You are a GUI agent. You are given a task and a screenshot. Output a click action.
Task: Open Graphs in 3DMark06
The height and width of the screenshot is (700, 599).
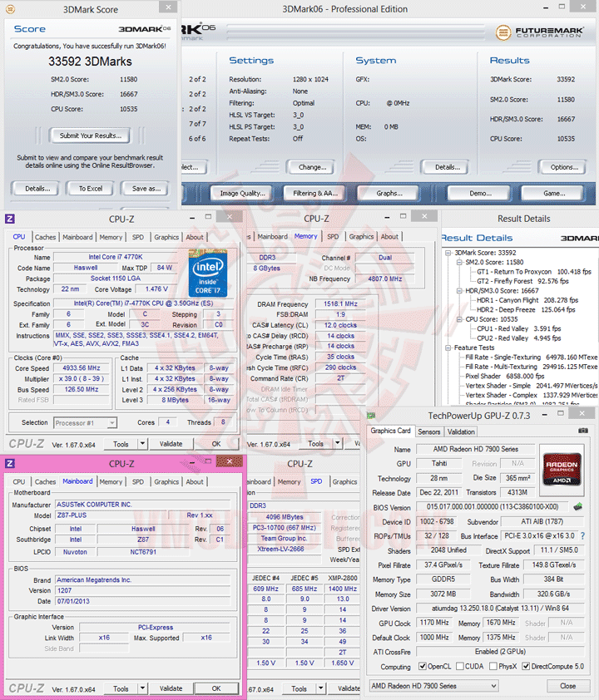click(389, 194)
